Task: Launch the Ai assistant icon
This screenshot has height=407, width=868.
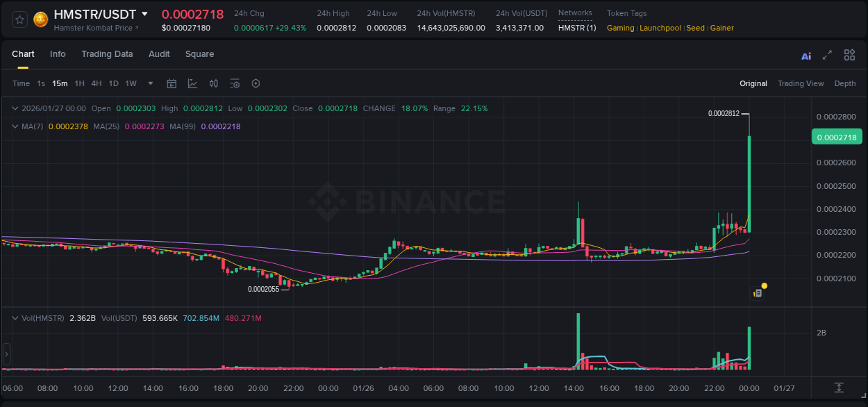Action: pos(806,55)
